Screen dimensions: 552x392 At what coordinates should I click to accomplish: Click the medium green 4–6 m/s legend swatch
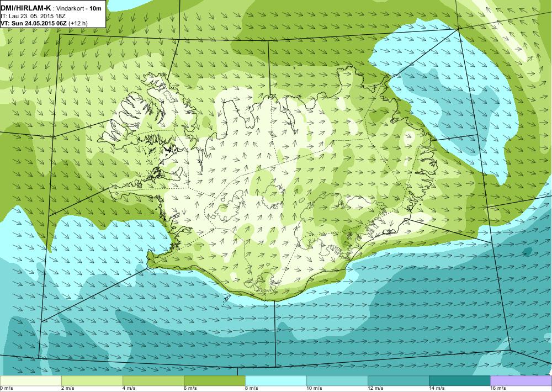tap(153, 380)
